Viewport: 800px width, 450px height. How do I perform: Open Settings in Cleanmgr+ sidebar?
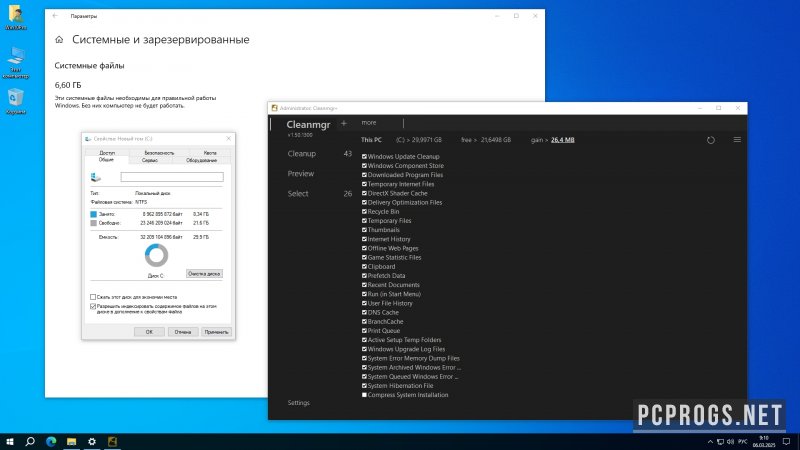click(298, 403)
